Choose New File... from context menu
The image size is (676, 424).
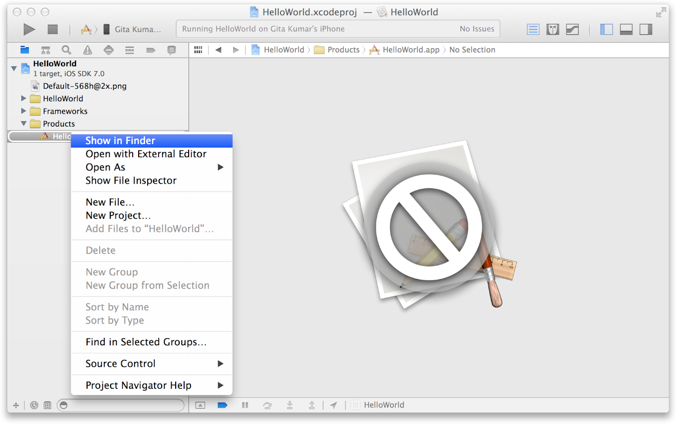click(152, 202)
